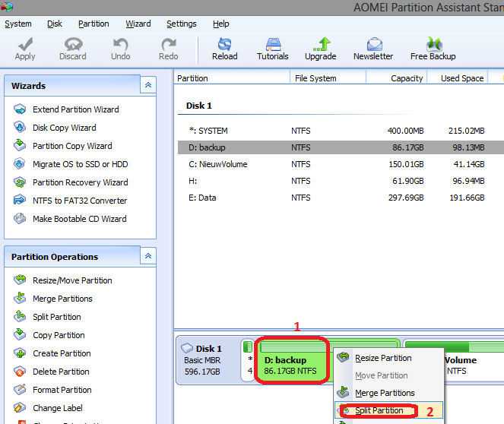
Task: Click 41.14GB used space value
Action: [469, 164]
